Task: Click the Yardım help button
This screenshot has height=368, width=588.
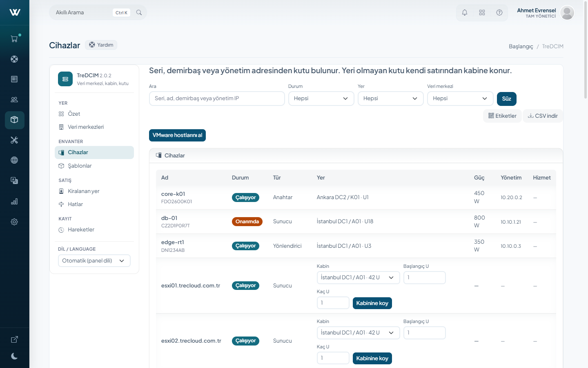Action: coord(101,45)
